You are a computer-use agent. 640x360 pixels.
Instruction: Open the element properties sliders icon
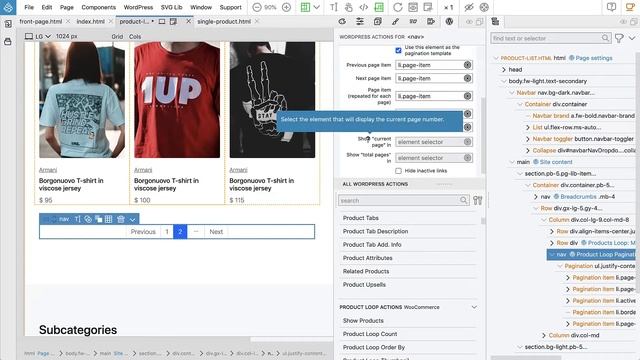click(360, 21)
